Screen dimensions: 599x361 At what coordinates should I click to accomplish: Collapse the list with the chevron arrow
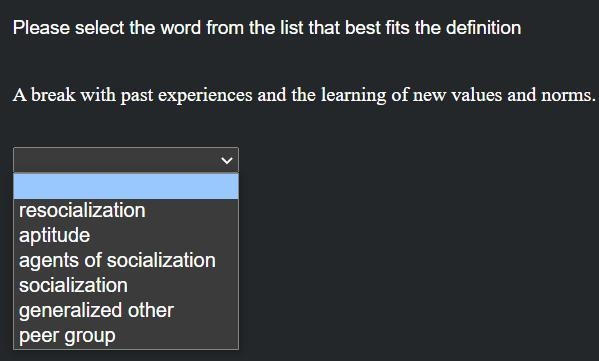click(x=227, y=160)
